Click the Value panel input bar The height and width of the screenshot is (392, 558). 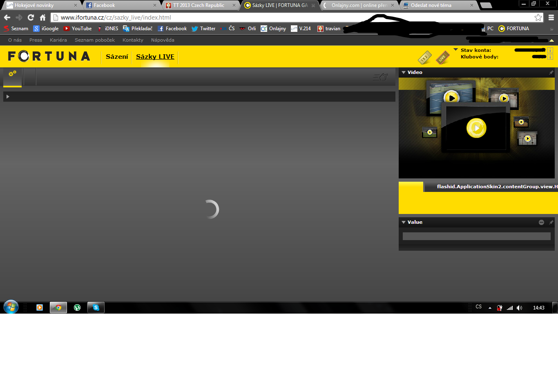(x=476, y=236)
